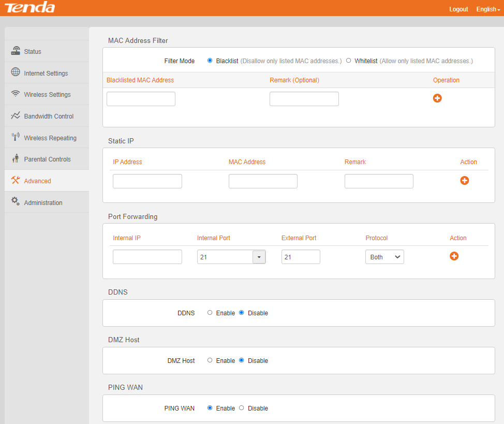Click the Port Forwarding heading
This screenshot has width=504, height=424.
tap(133, 216)
